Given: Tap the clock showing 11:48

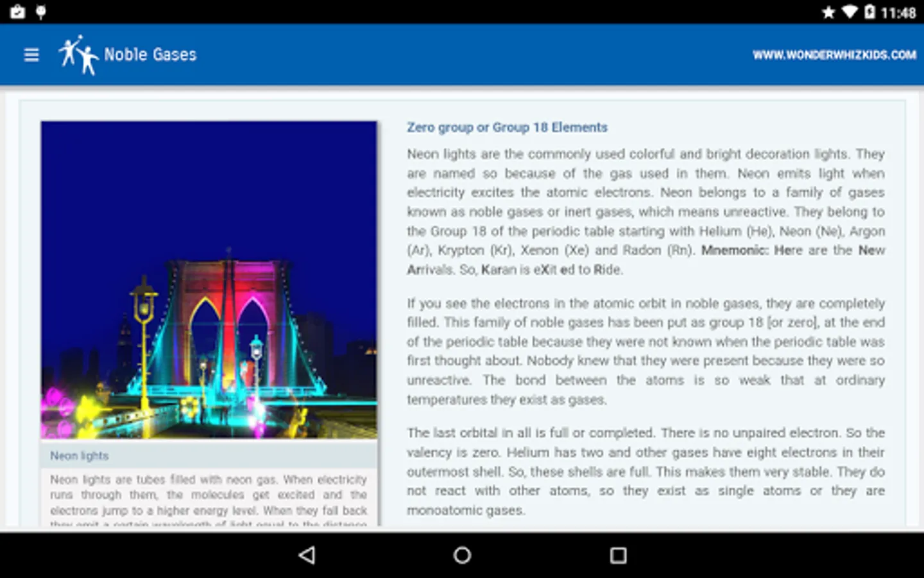Looking at the screenshot, I should click(898, 13).
